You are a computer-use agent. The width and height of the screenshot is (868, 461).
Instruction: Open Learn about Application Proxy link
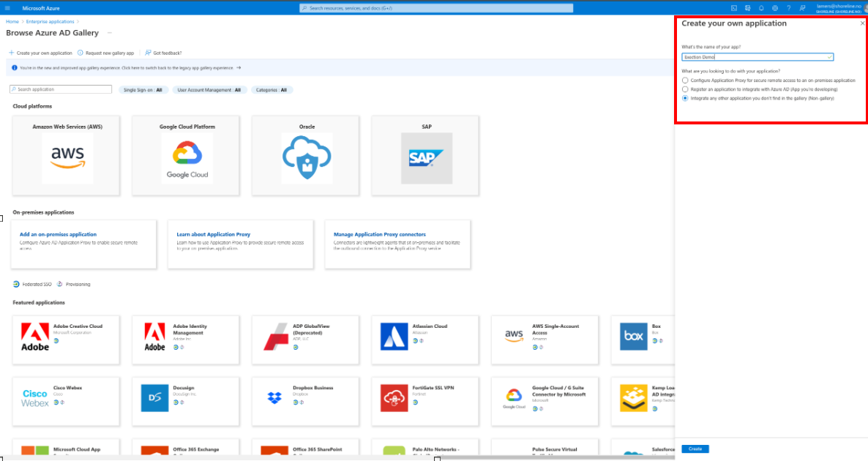pyautogui.click(x=213, y=235)
